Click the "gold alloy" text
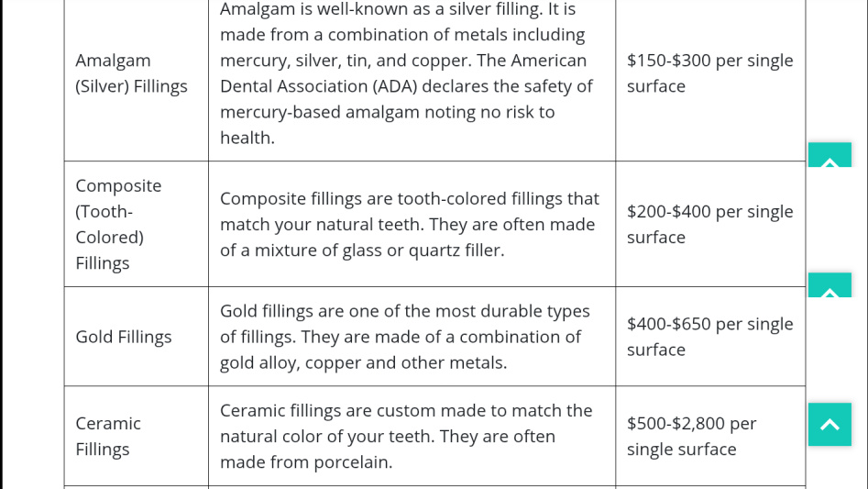The image size is (868, 489). [x=259, y=362]
